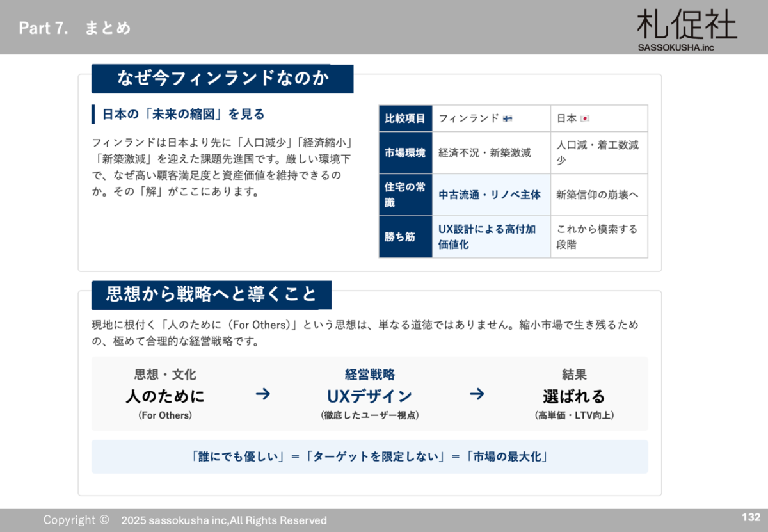768x532 pixels.
Task: Select the blue bar beside 日本の「未来の縮図」を見る
Action: (93, 115)
